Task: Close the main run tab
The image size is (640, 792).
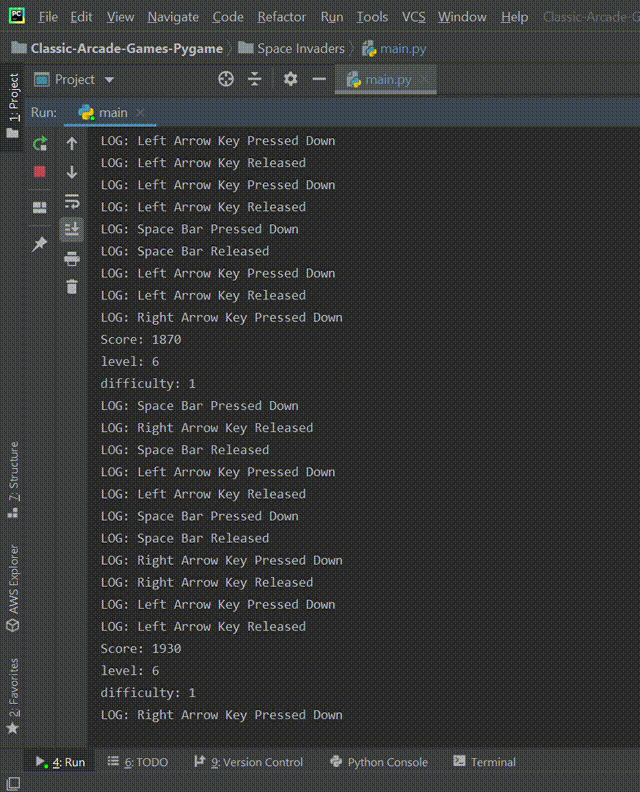Action: click(x=140, y=113)
